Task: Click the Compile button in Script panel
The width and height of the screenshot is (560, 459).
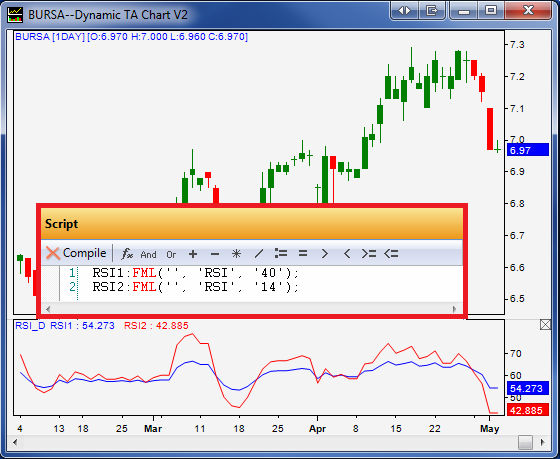Action: pos(76,253)
